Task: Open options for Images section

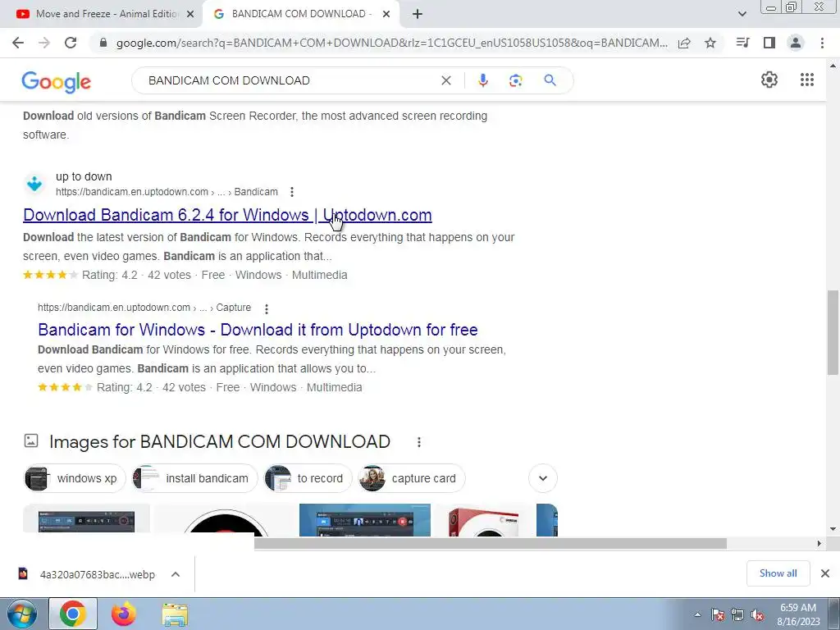Action: pyautogui.click(x=419, y=442)
